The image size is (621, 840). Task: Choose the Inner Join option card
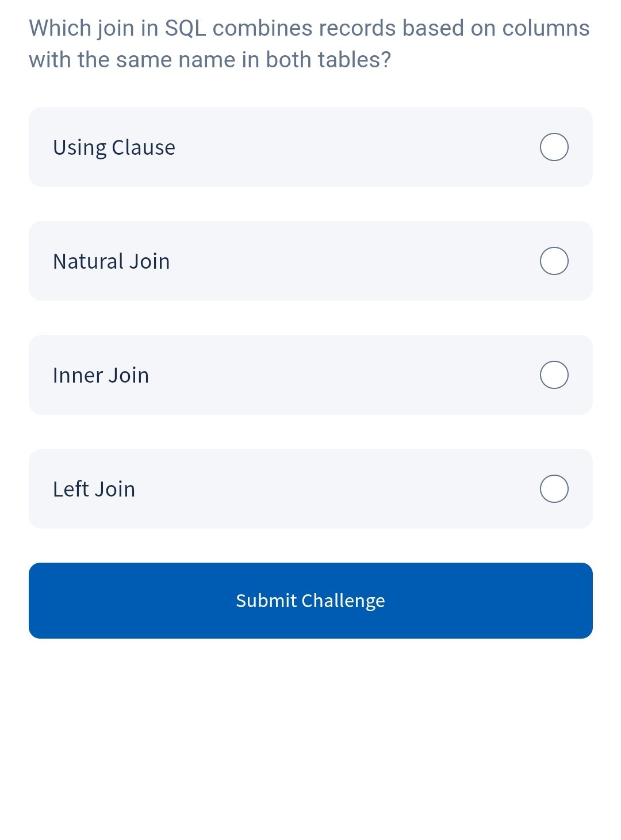coord(310,375)
